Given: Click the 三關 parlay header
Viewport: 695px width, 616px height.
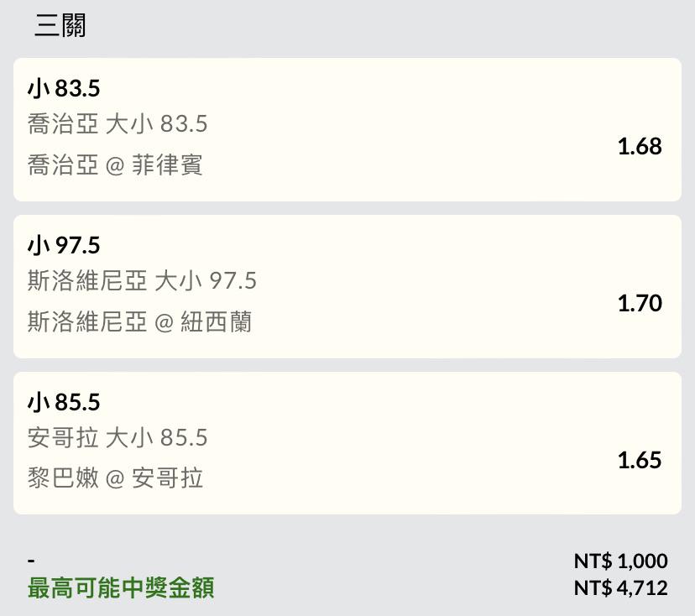Looking at the screenshot, I should pyautogui.click(x=60, y=25).
